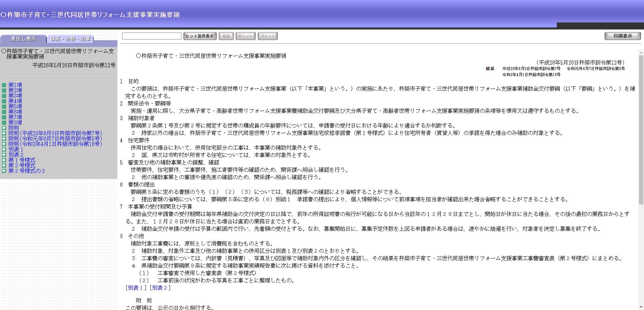Click the green square icon beside 第4項
This screenshot has height=310, width=644.
pyautogui.click(x=4, y=101)
